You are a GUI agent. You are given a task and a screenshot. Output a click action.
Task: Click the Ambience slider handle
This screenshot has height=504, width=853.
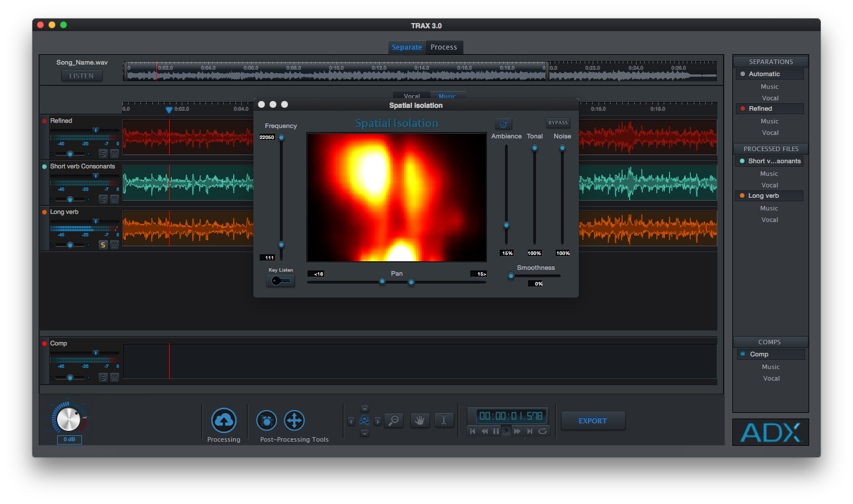pos(507,225)
